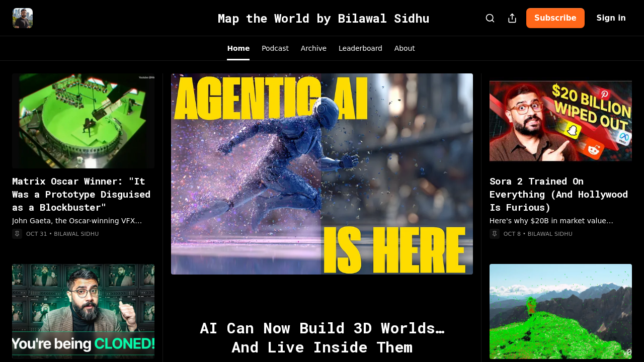The width and height of the screenshot is (644, 362).
Task: Open the Agentic AI featured post
Action: 322,173
